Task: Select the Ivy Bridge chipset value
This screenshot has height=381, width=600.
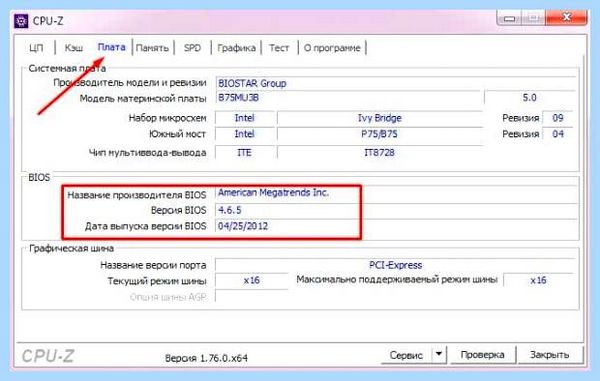Action: tap(380, 118)
